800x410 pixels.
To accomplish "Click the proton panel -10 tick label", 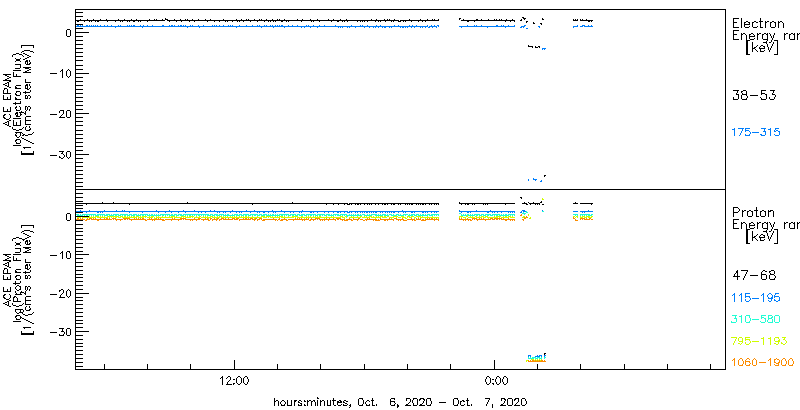I will click(x=60, y=255).
